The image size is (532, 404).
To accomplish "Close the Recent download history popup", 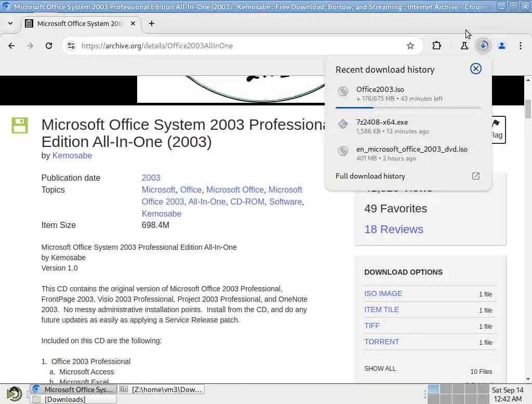I will (476, 69).
